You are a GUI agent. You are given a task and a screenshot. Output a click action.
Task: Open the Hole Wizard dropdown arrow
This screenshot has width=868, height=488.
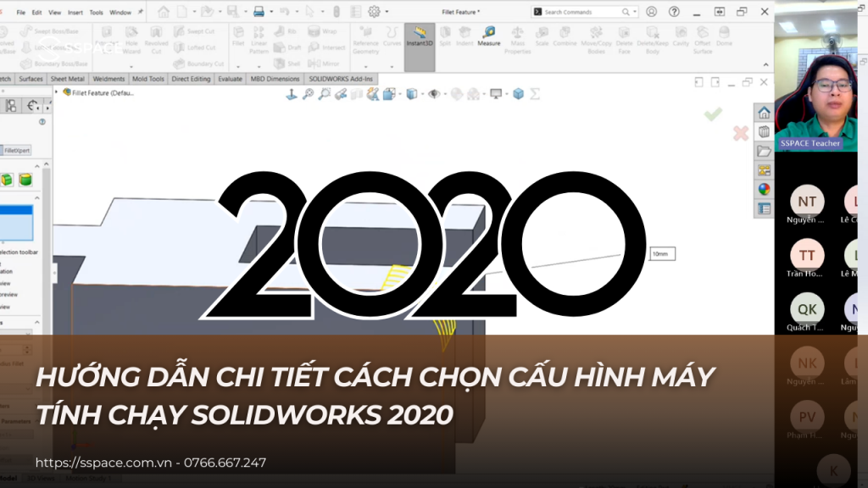(131, 67)
